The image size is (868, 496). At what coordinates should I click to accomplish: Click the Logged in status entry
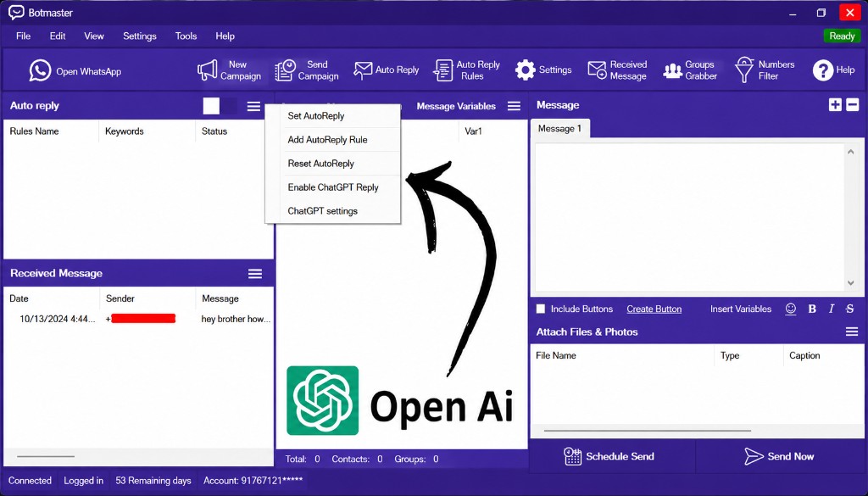click(x=84, y=481)
